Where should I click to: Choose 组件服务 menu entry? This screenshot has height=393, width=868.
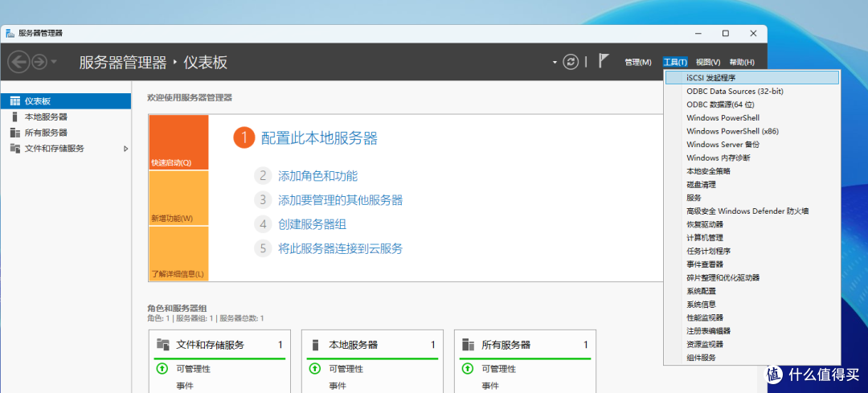coord(751,358)
